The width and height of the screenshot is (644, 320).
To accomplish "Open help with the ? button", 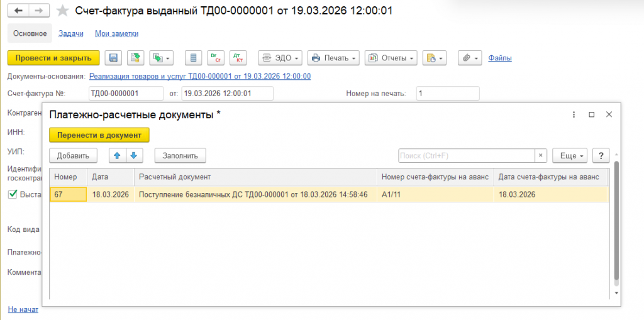I will click(x=601, y=156).
